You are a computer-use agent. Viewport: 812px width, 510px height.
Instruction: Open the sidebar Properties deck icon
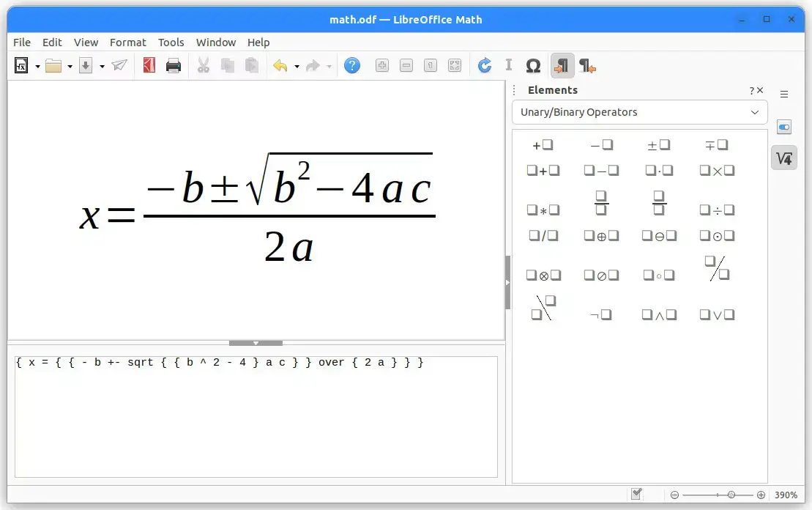[784, 127]
